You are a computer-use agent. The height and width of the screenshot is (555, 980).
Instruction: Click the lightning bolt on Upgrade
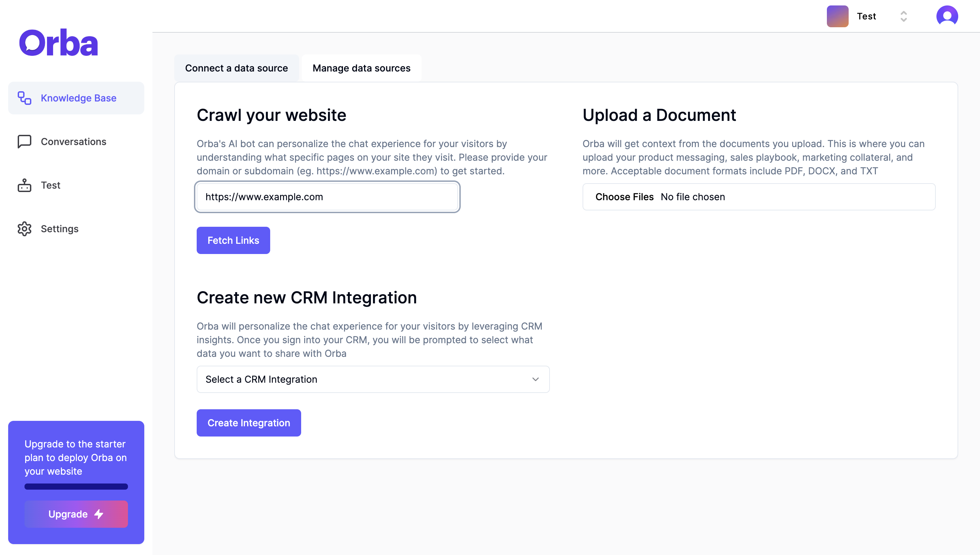click(99, 514)
